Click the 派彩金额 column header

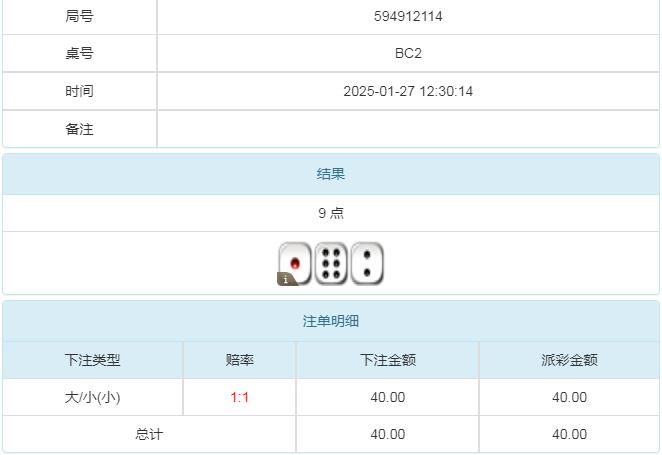point(570,360)
